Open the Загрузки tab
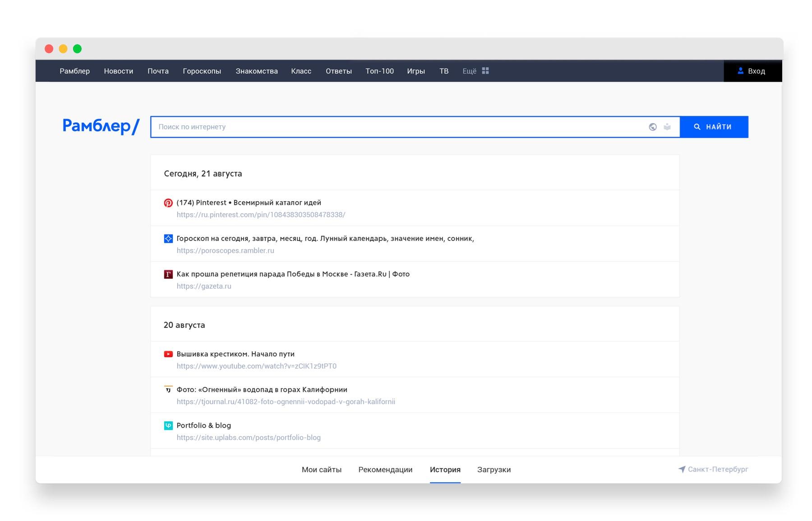The height and width of the screenshot is (521, 812). 494,470
